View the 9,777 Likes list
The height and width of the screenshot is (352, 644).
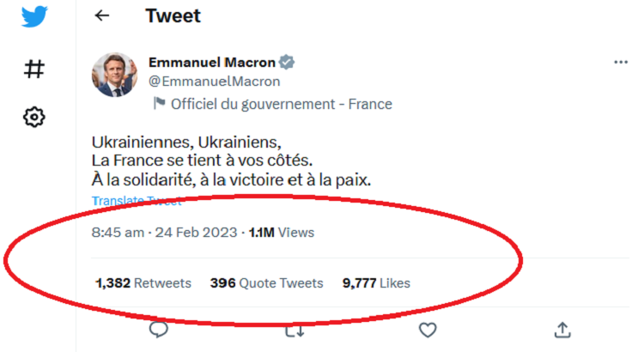376,282
